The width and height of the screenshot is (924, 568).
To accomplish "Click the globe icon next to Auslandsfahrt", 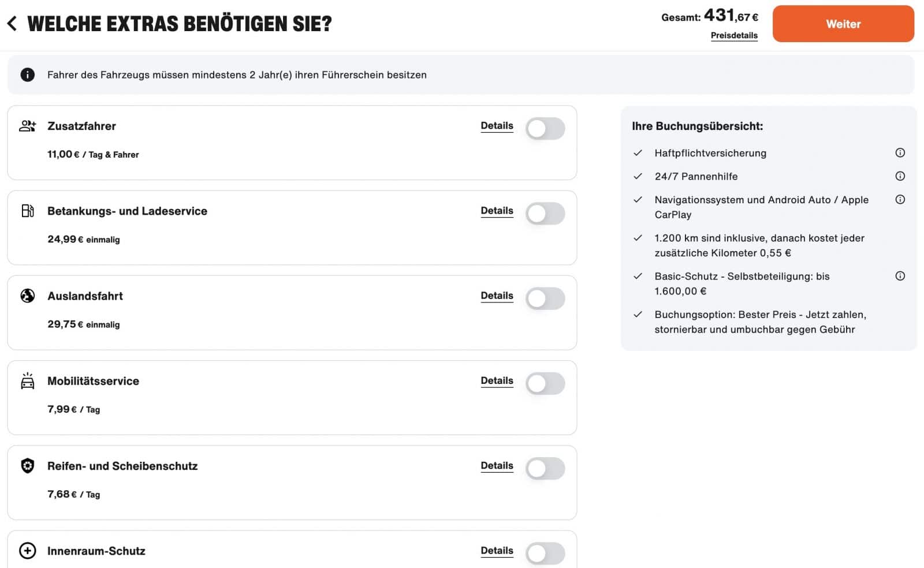I will click(x=28, y=296).
